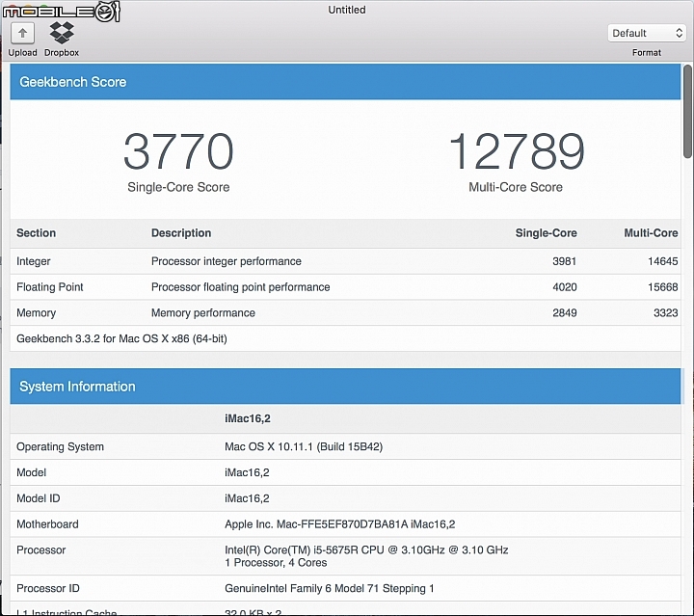694x616 pixels.
Task: Click the Format toolbar label
Action: [647, 53]
